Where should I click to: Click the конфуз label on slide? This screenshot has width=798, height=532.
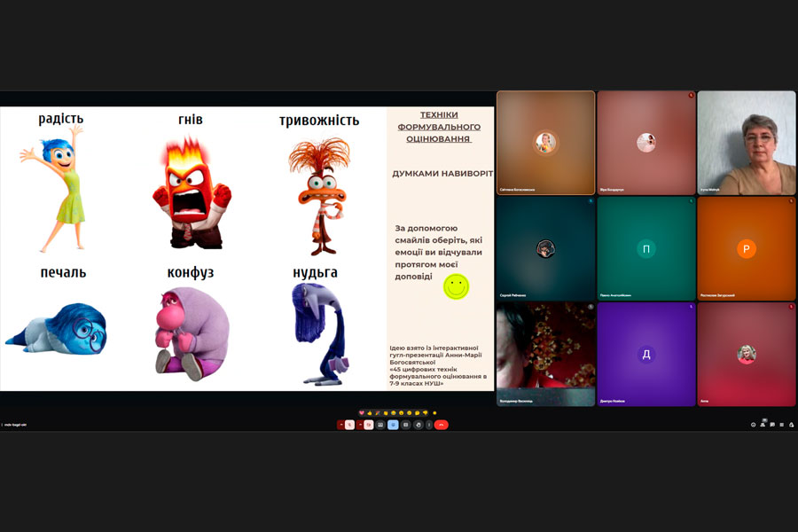(x=191, y=273)
